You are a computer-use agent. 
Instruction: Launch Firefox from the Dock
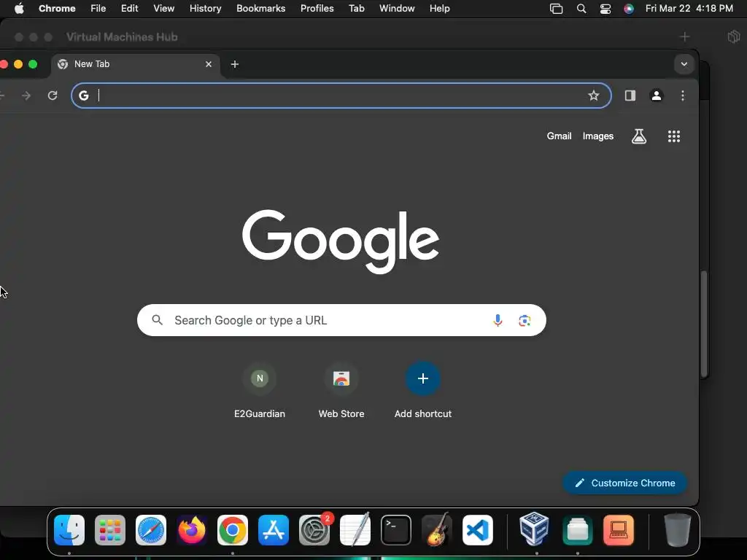(x=192, y=530)
